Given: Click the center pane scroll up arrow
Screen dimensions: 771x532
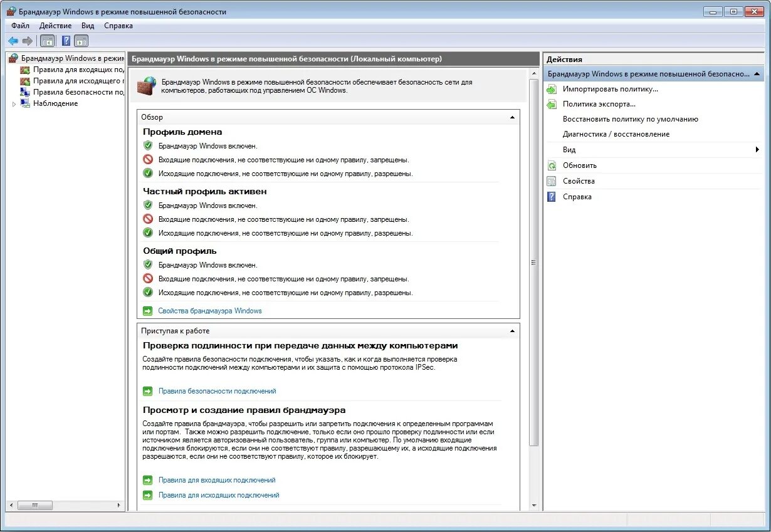Looking at the screenshot, I should click(x=534, y=74).
